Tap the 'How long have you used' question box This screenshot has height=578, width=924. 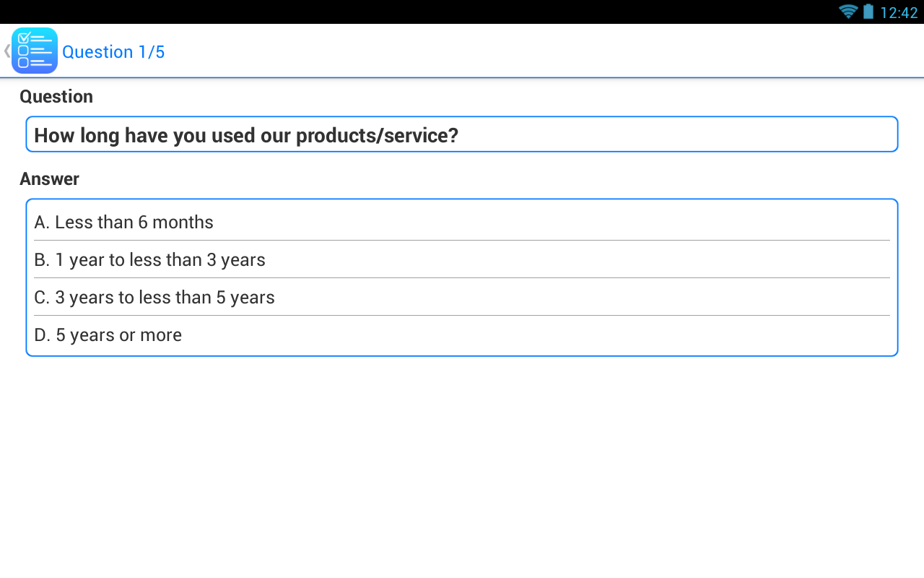coord(462,134)
